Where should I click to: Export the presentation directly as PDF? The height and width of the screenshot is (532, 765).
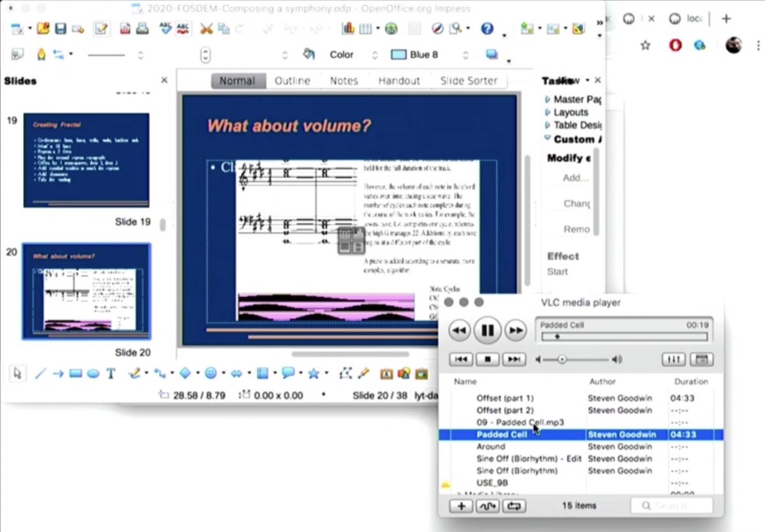click(x=125, y=29)
